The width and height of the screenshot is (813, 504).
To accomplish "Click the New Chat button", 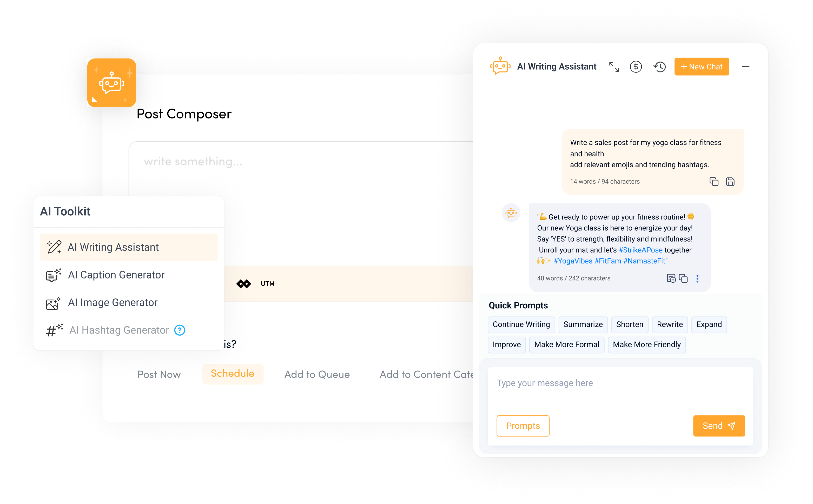I will [x=701, y=67].
